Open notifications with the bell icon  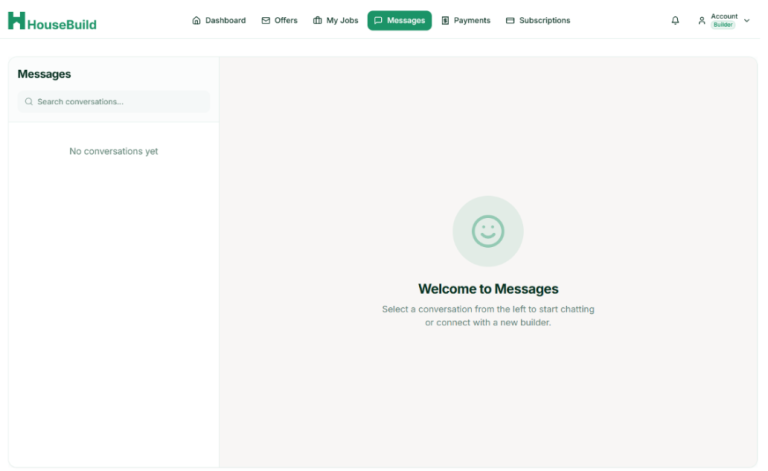675,20
